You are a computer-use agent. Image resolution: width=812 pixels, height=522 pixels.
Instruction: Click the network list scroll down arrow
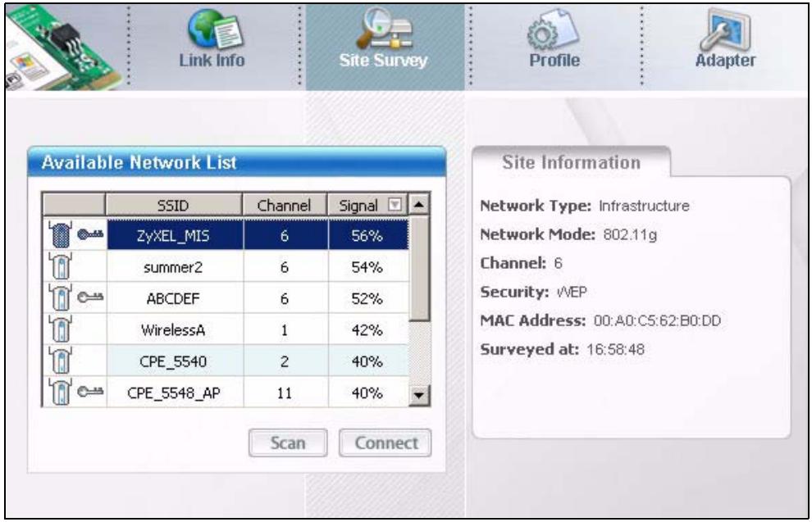click(x=419, y=396)
